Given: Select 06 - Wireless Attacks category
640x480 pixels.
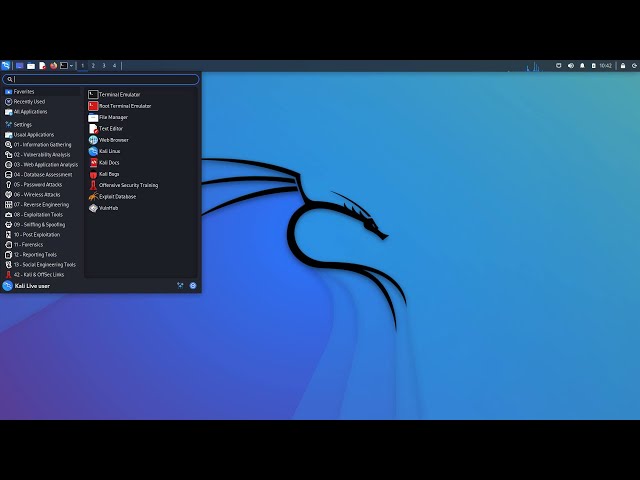Looking at the screenshot, I should coord(42,195).
